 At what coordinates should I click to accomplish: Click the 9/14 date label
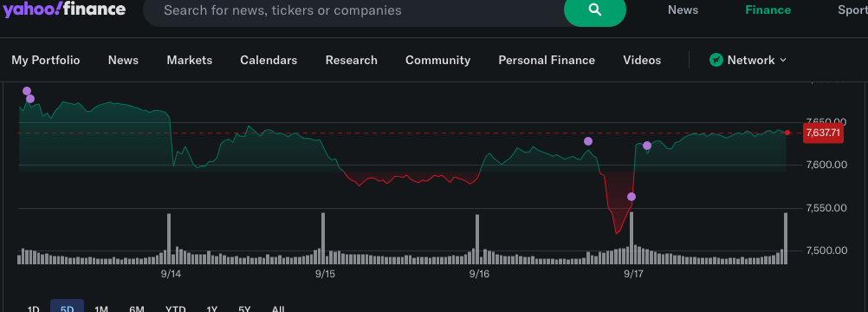(171, 274)
